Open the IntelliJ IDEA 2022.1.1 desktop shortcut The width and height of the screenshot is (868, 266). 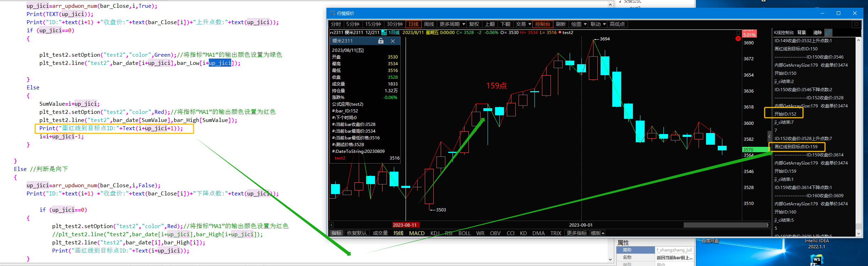pyautogui.click(x=817, y=244)
